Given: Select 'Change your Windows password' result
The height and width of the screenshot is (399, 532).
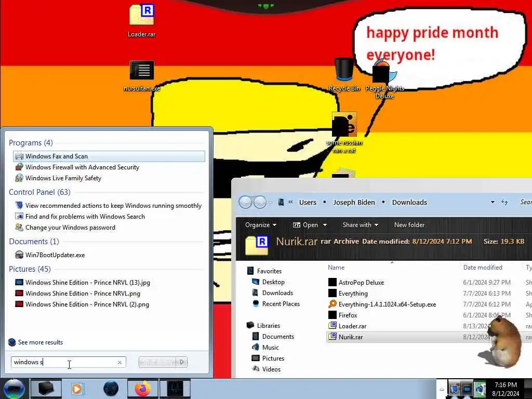Looking at the screenshot, I should [x=109, y=228].
